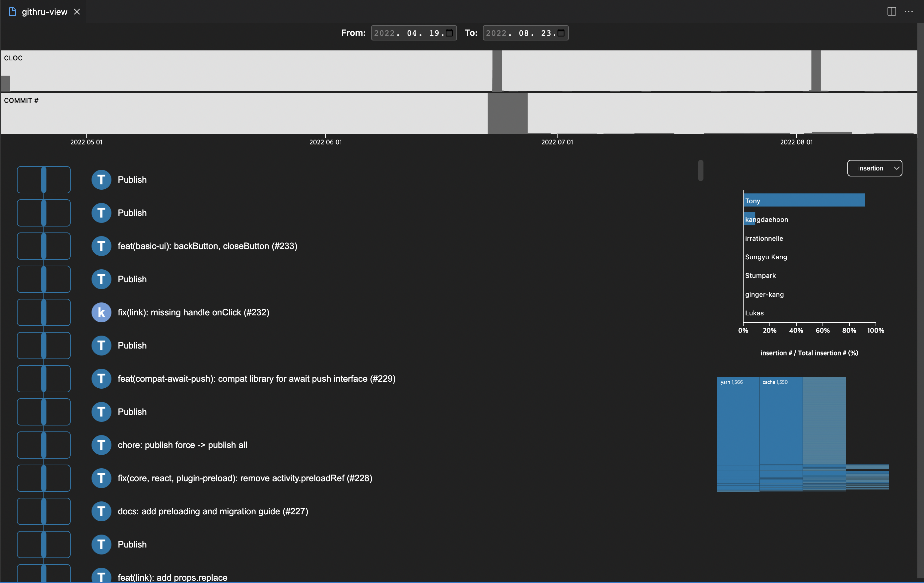Click the avatar beside the docs: add preloading commit
The height and width of the screenshot is (583, 924).
point(101,511)
